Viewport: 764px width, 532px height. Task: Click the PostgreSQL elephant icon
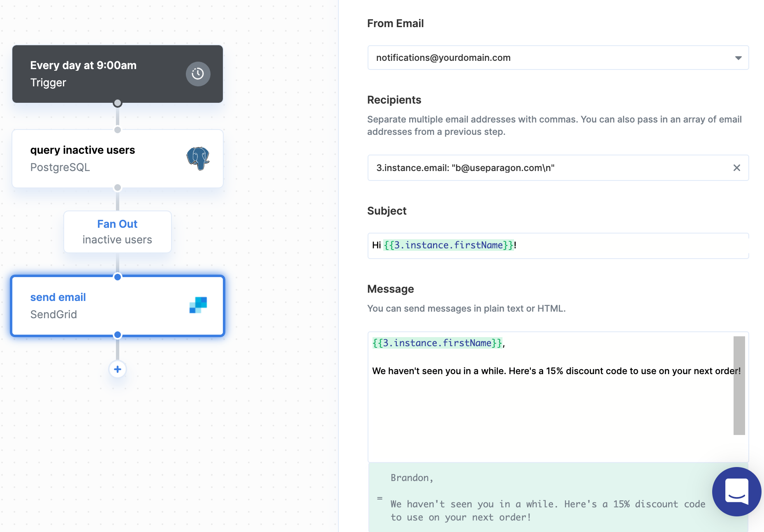coord(198,158)
